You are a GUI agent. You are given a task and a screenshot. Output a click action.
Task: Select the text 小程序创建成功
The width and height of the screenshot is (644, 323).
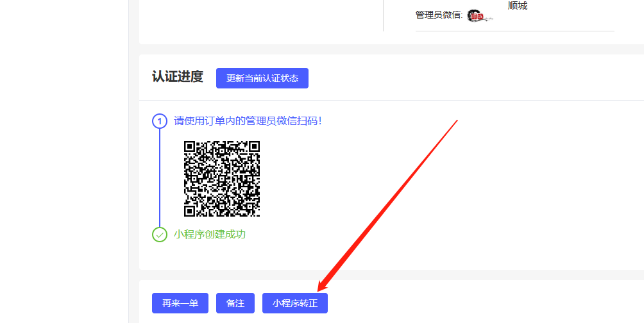[210, 235]
